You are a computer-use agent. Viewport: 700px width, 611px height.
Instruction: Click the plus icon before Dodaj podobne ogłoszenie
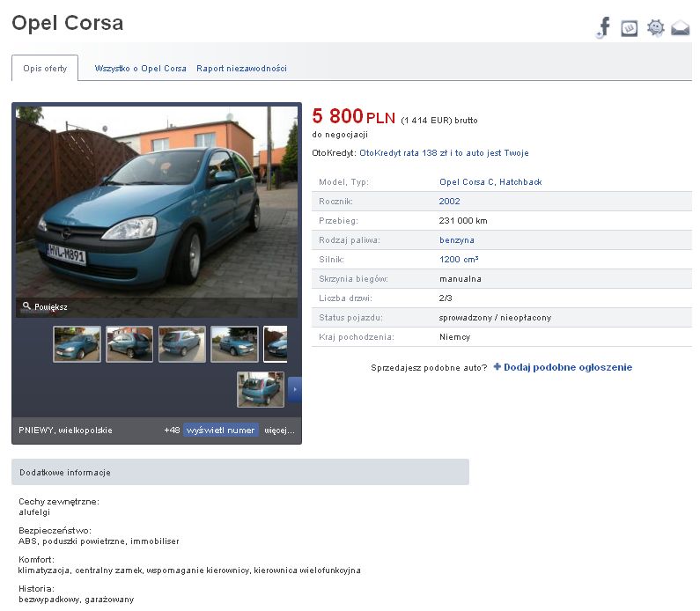pyautogui.click(x=497, y=367)
